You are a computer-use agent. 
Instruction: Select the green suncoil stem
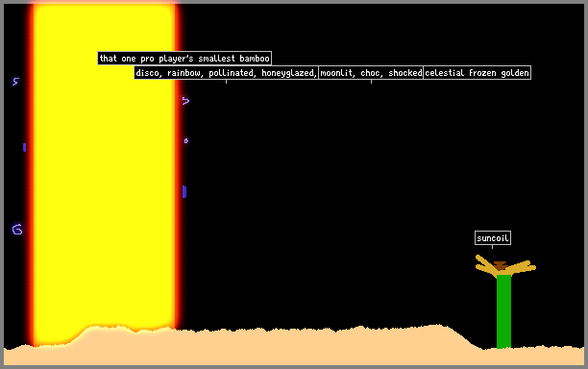[x=503, y=311]
